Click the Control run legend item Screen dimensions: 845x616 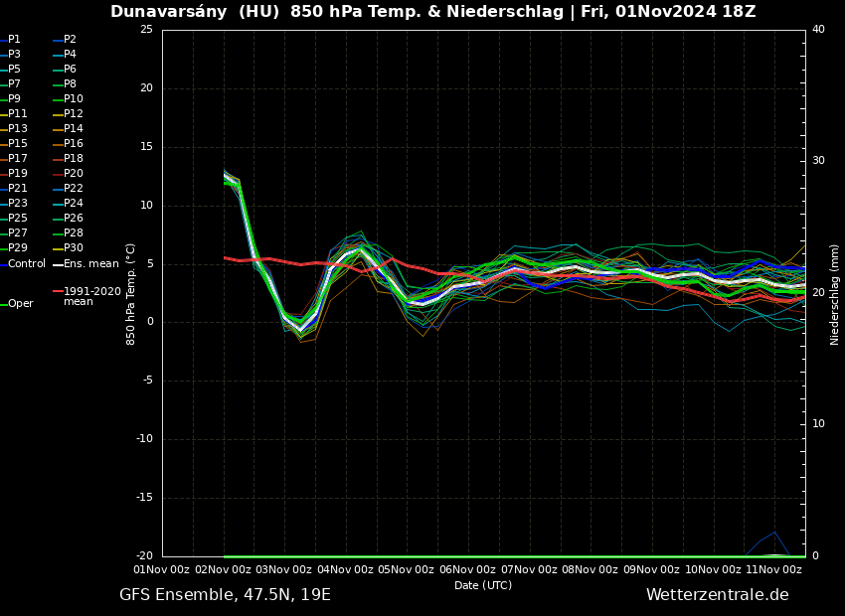pos(26,264)
